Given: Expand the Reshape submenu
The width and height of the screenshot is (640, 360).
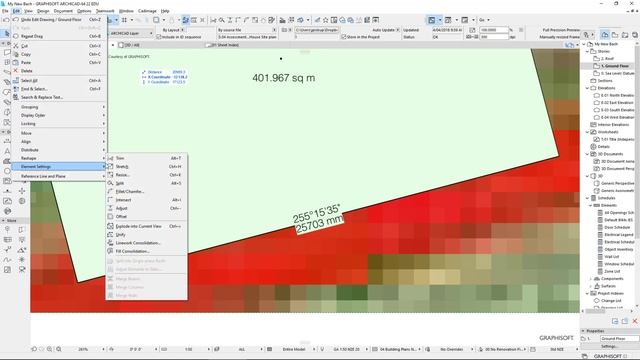Looking at the screenshot, I should point(58,158).
